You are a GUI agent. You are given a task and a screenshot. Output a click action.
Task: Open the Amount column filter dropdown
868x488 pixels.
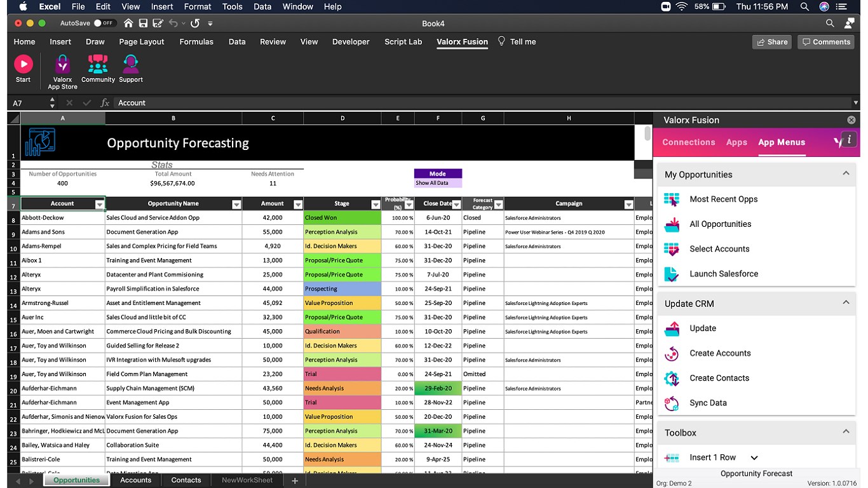click(298, 205)
